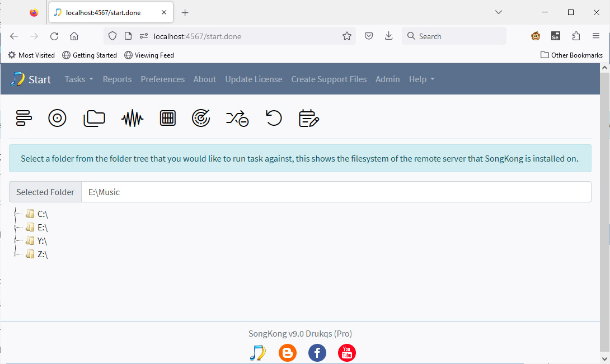Bookmark page with the star icon
Screen dimensions: 610x364
[x=346, y=36]
